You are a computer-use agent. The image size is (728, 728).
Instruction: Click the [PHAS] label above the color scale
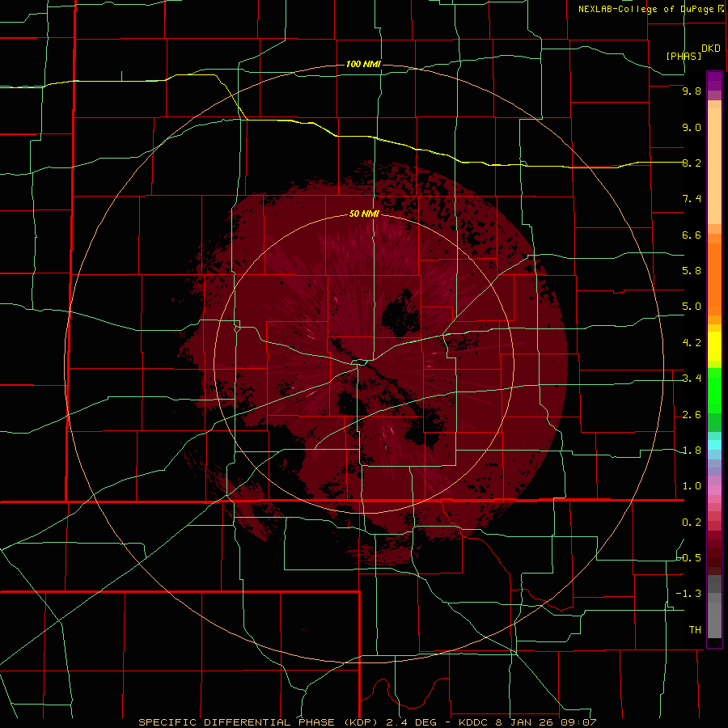[684, 56]
